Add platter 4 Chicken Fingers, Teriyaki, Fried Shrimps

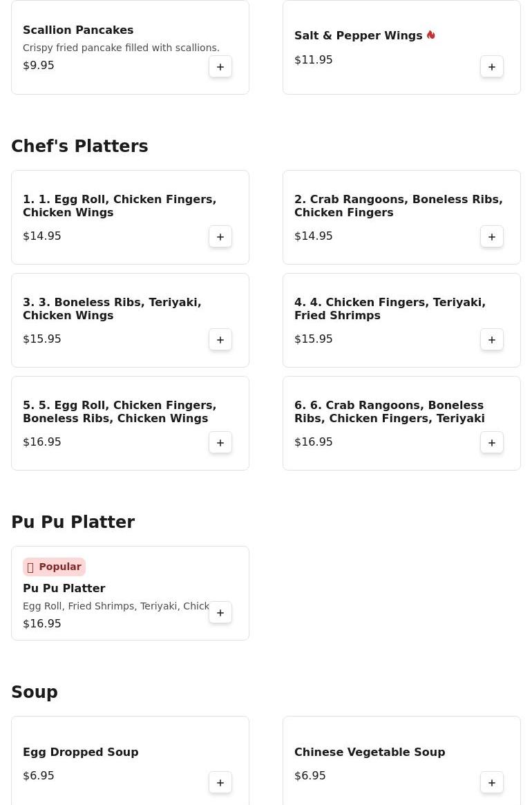tap(491, 340)
